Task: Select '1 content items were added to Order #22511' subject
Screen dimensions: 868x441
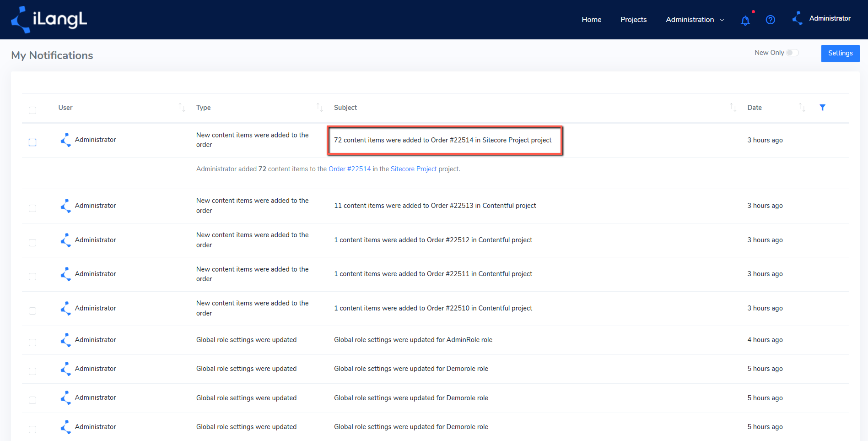Action: click(433, 274)
